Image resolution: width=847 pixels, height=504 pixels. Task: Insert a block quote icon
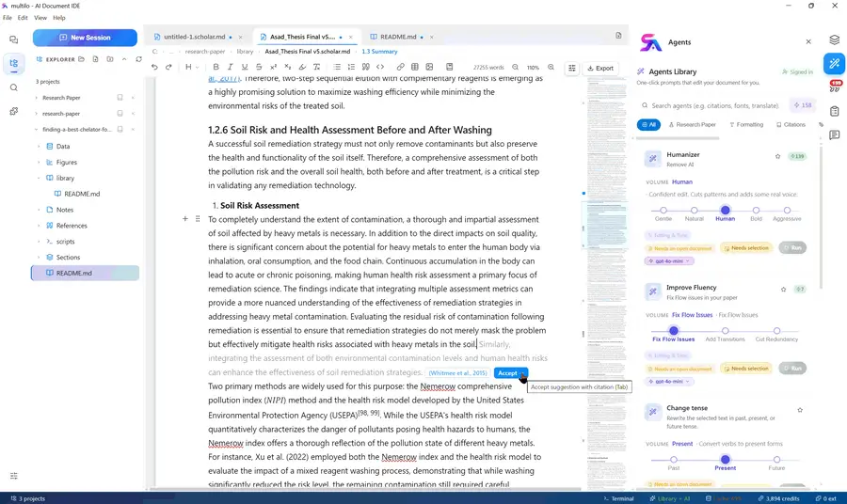pos(366,67)
